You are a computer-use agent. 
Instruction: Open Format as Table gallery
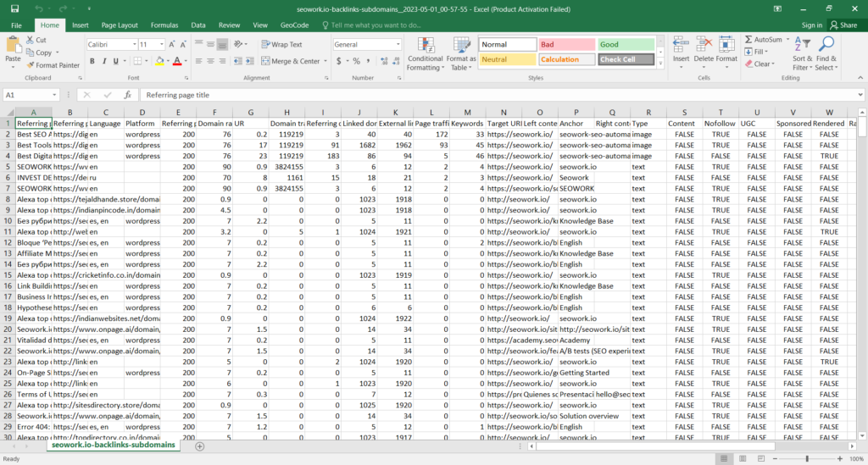pyautogui.click(x=460, y=53)
